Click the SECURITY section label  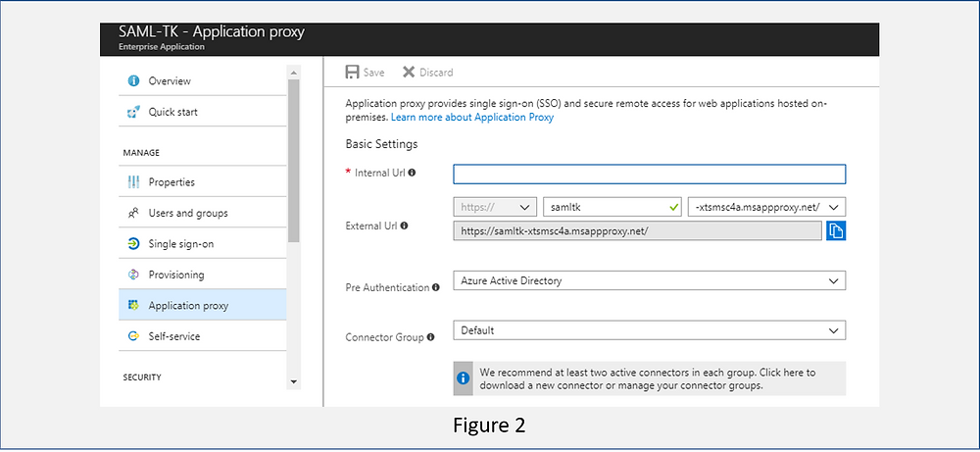pos(142,377)
